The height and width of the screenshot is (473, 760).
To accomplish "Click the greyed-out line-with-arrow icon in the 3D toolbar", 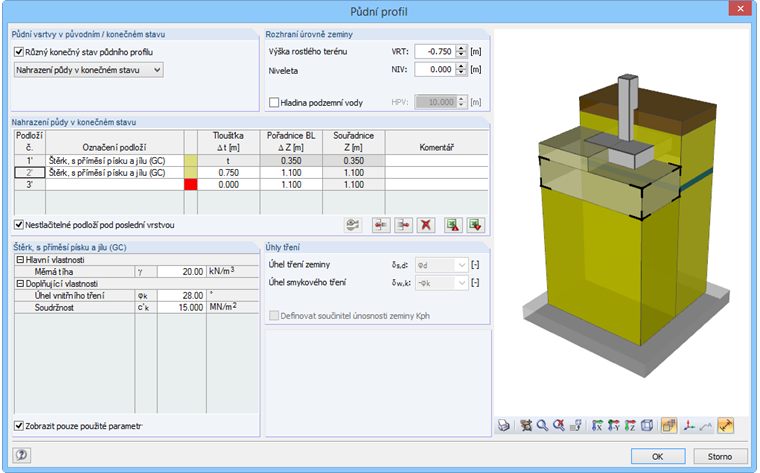I will point(706,426).
